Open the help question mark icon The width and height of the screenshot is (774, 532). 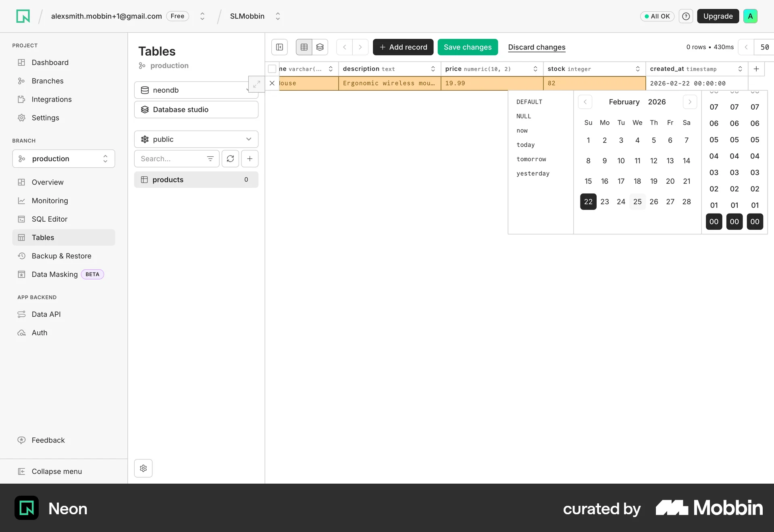(x=686, y=16)
